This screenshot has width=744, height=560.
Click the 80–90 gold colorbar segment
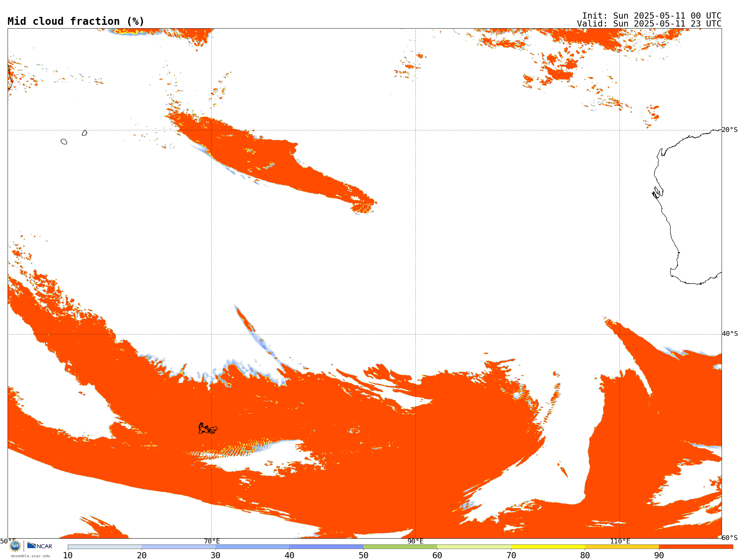622,547
